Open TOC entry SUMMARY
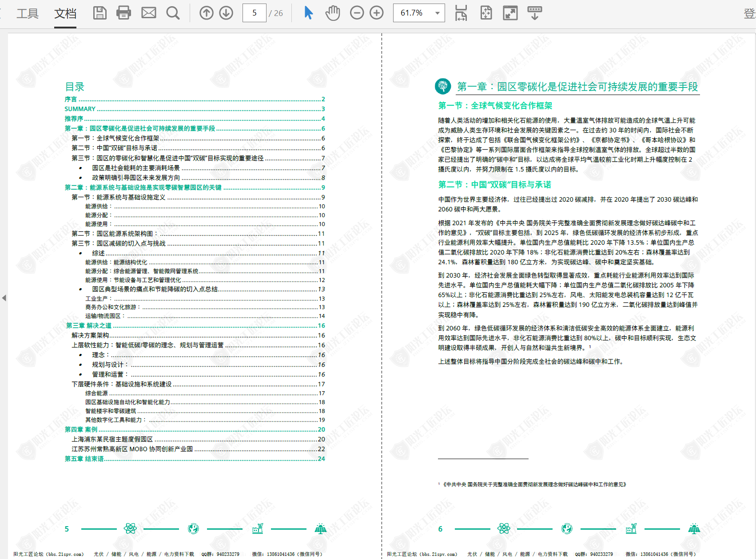This screenshot has width=756, height=559. coord(195,109)
